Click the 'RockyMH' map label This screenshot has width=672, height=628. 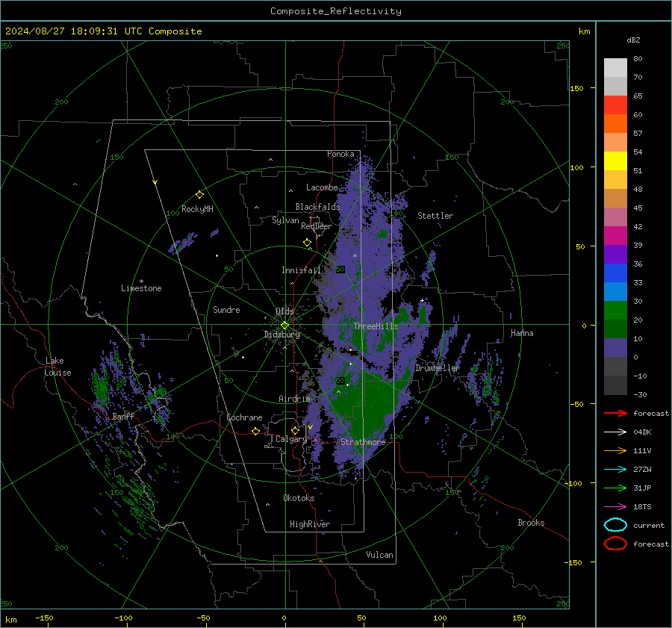click(197, 209)
